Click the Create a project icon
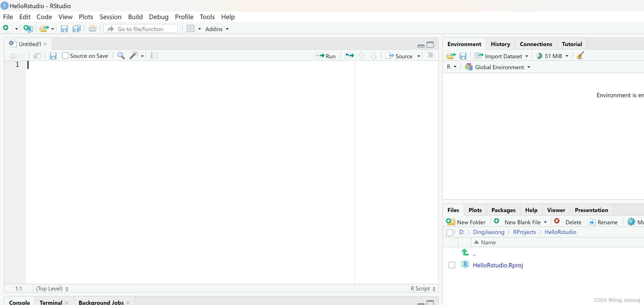 [x=28, y=29]
